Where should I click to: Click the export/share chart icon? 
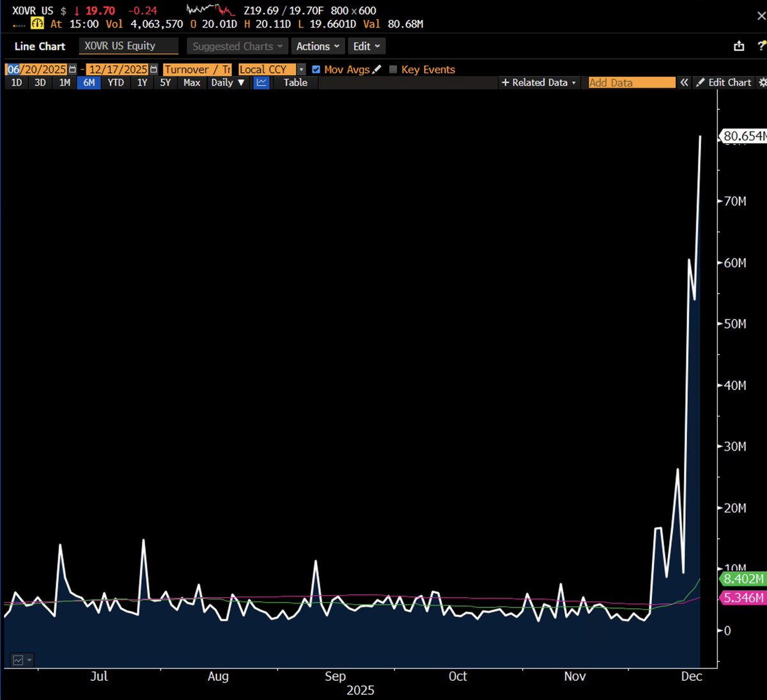[x=739, y=46]
